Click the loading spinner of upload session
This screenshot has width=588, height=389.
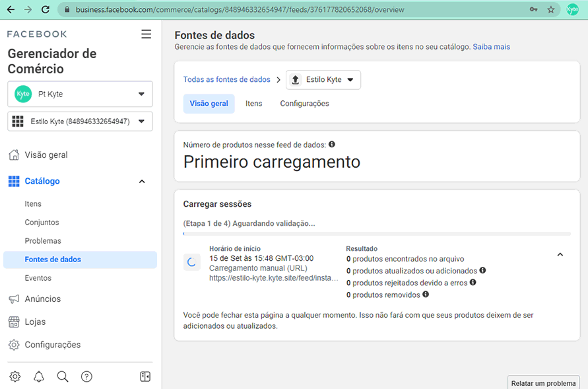click(191, 262)
